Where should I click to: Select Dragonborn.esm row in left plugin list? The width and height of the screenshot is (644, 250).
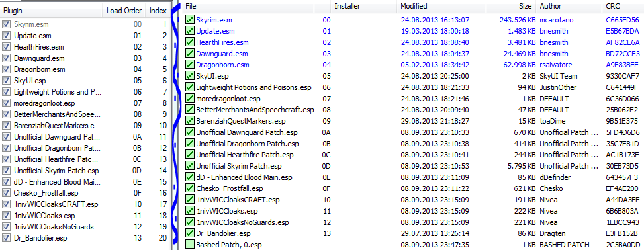(40, 69)
